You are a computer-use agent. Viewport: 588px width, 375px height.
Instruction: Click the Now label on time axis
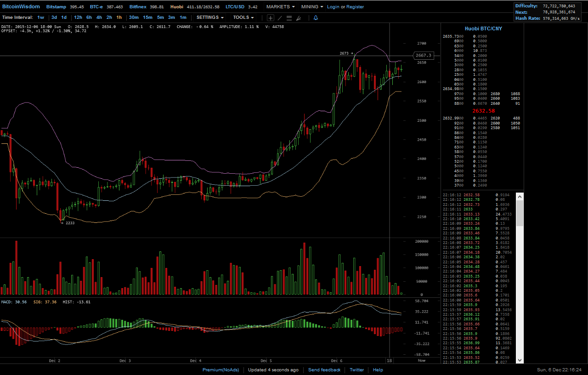point(422,361)
